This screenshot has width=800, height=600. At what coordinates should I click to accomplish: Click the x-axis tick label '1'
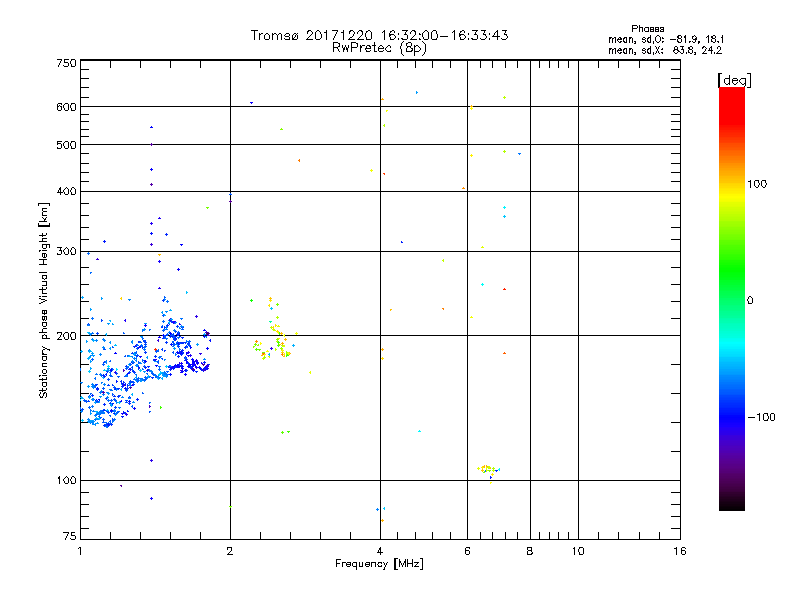point(80,551)
